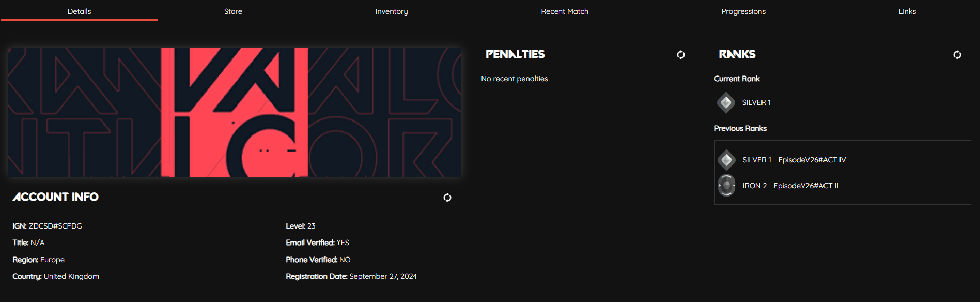The width and height of the screenshot is (980, 302).
Task: Click the IGN ZDCSD#SCFDG text
Action: click(x=47, y=226)
